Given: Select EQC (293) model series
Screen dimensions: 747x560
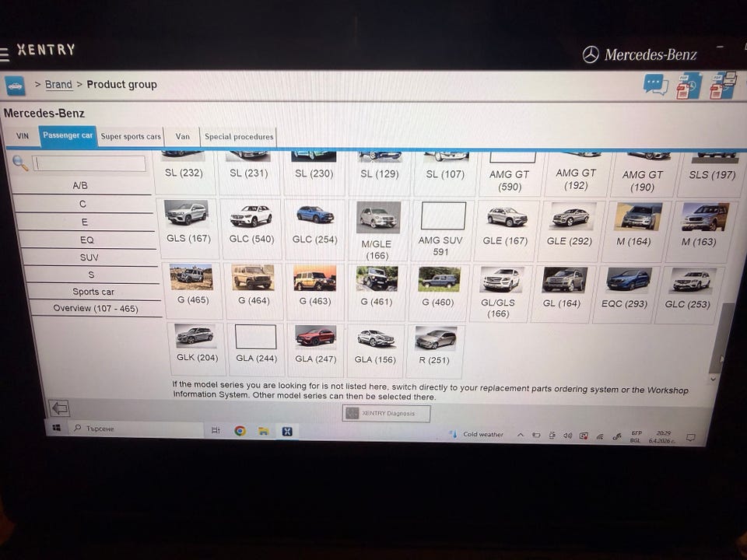Looking at the screenshot, I should tap(624, 294).
